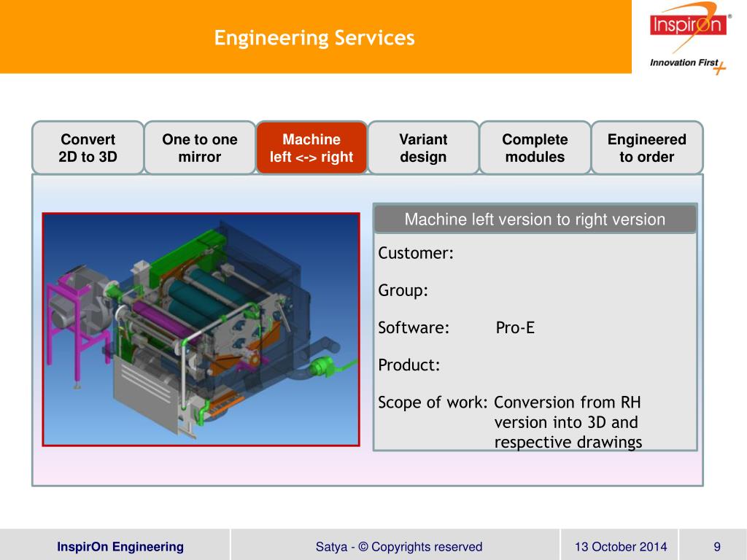Viewport: 747px width, 560px height.
Task: Click the Scope of work description text
Action: pos(568,422)
